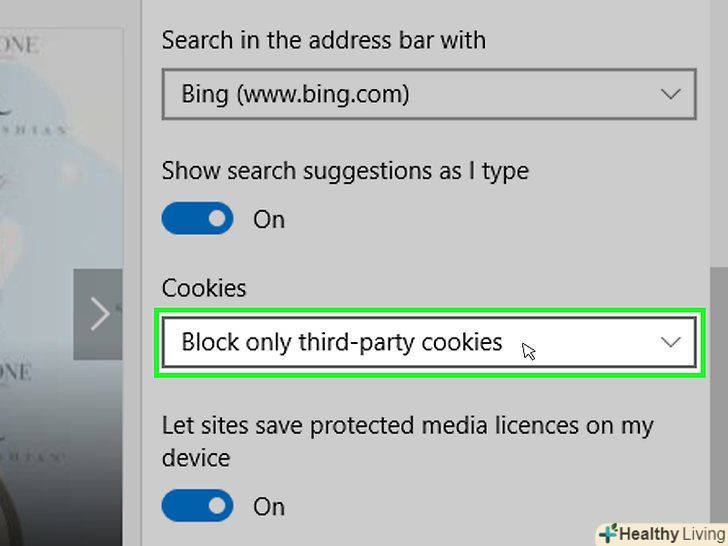Screen dimensions: 728x546
Task: Click the next arrow on the page carousel
Action: coord(99,314)
